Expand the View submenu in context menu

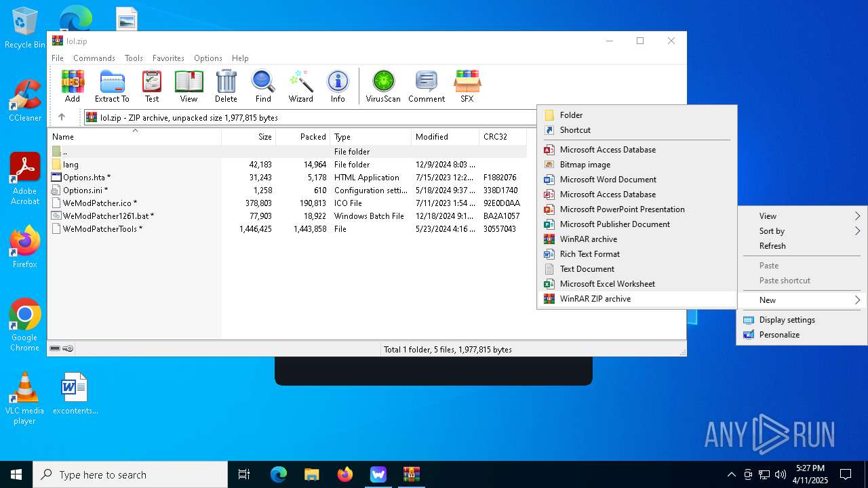pos(802,216)
